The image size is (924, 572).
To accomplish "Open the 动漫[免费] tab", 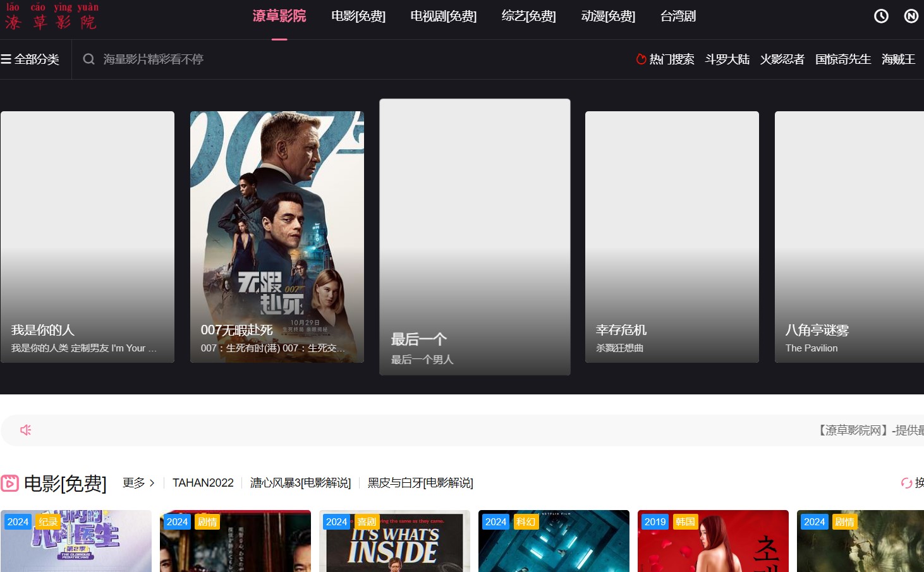I will coord(608,16).
